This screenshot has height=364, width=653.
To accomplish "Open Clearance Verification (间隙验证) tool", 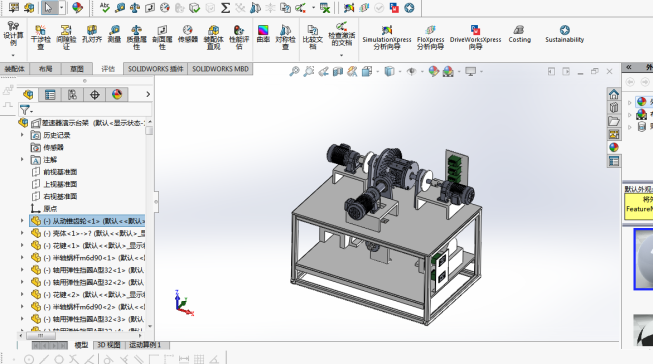I will (66, 37).
